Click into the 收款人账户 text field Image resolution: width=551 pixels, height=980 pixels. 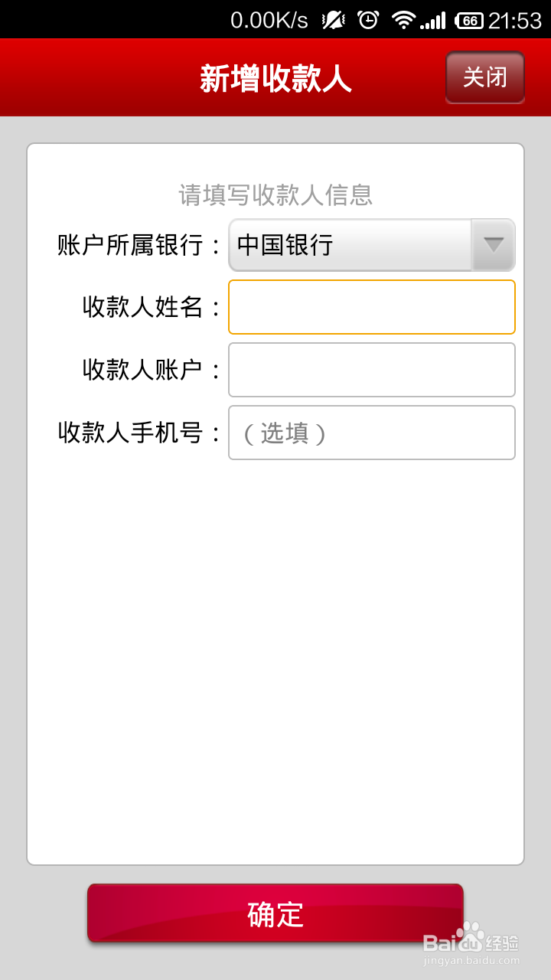tap(372, 370)
